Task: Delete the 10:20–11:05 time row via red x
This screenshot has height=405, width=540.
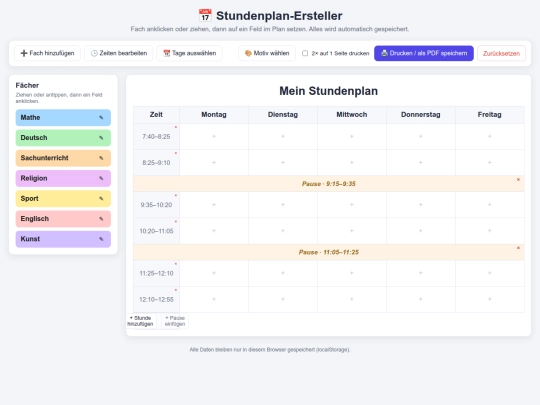Action: (176, 221)
